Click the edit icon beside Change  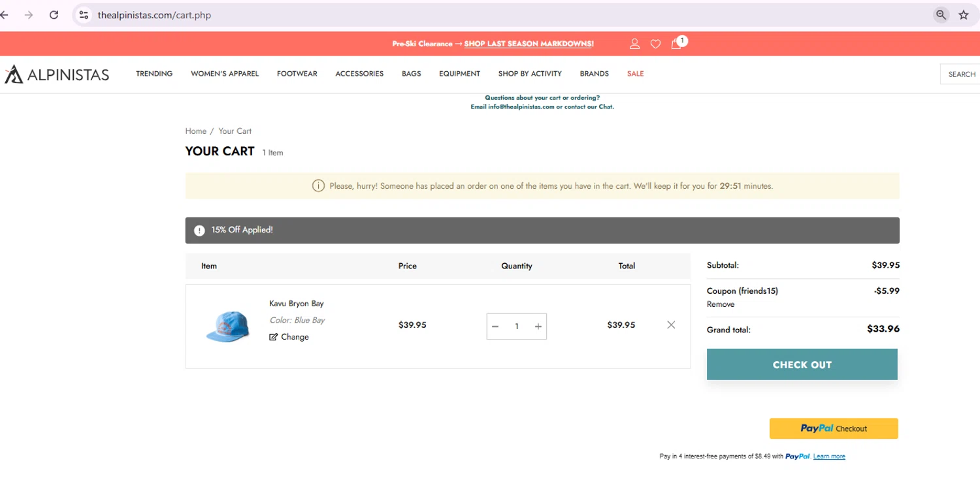click(x=274, y=337)
